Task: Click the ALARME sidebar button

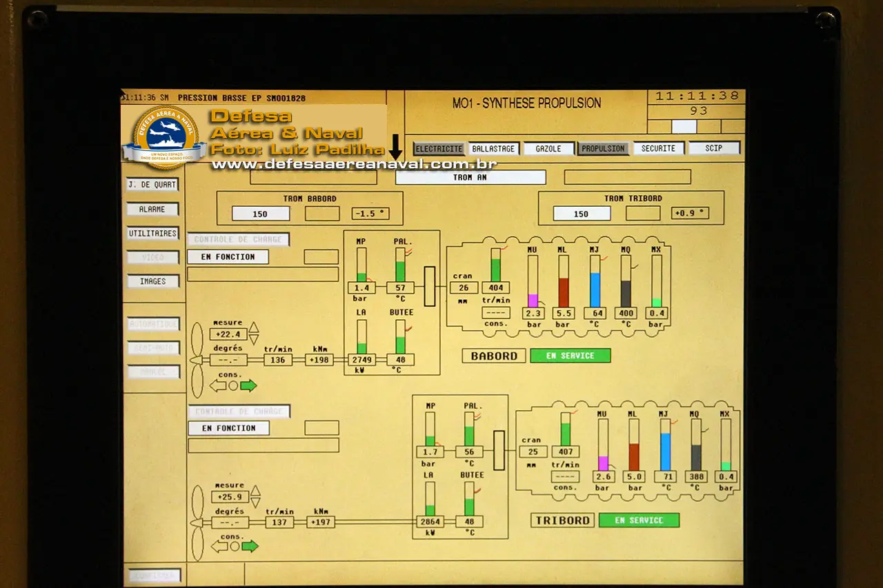Action: (x=152, y=209)
